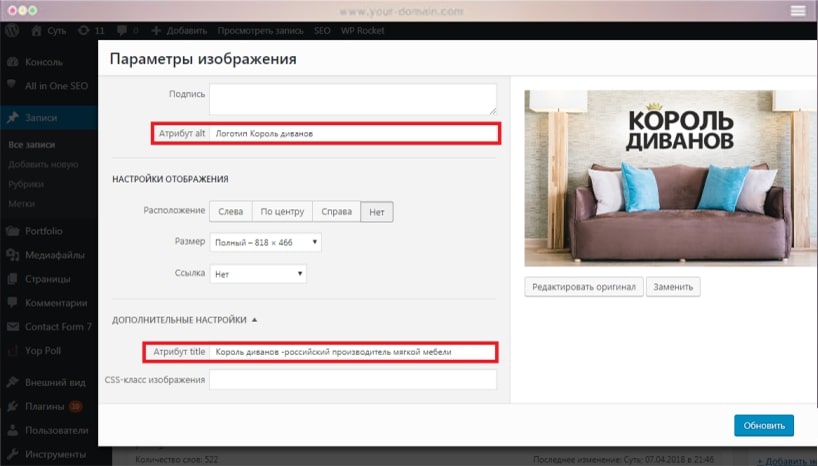Screen dimensions: 818x466
Task: Click the pin icon beside Записи
Action: point(13,118)
